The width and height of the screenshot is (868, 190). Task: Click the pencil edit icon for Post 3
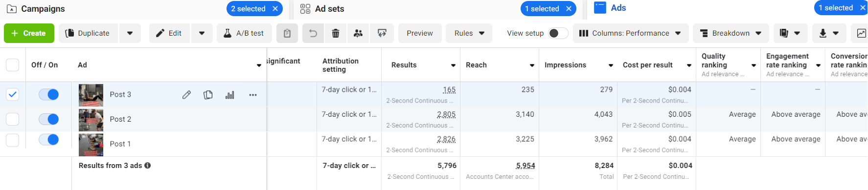coord(186,95)
